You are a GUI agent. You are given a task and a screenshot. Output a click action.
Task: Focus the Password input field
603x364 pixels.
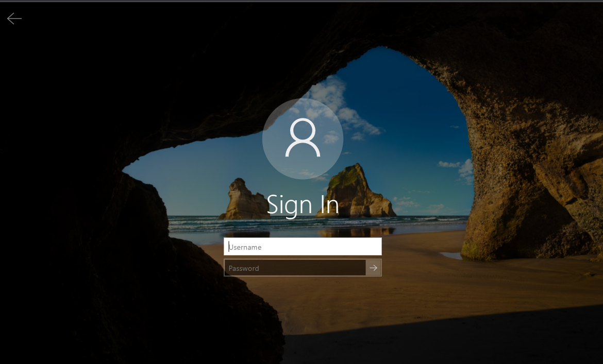(295, 268)
